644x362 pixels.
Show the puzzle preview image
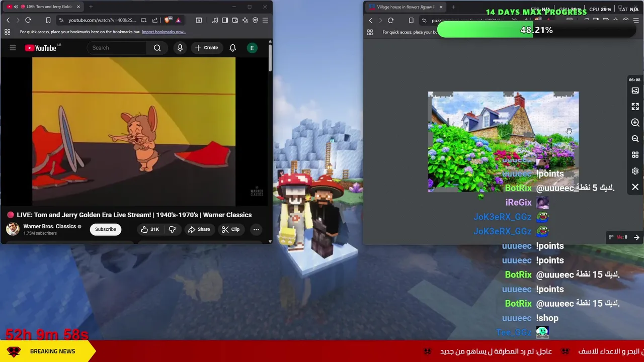635,90
